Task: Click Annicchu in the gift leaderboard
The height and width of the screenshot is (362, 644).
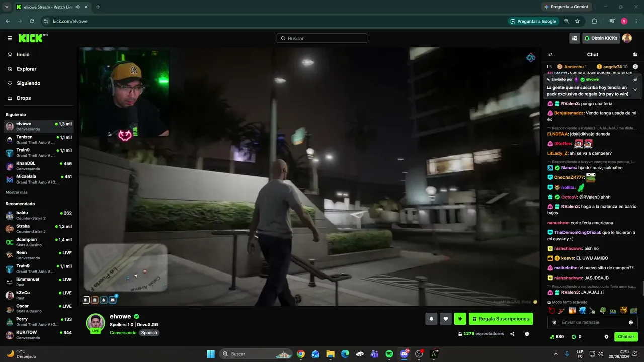Action: point(572,67)
